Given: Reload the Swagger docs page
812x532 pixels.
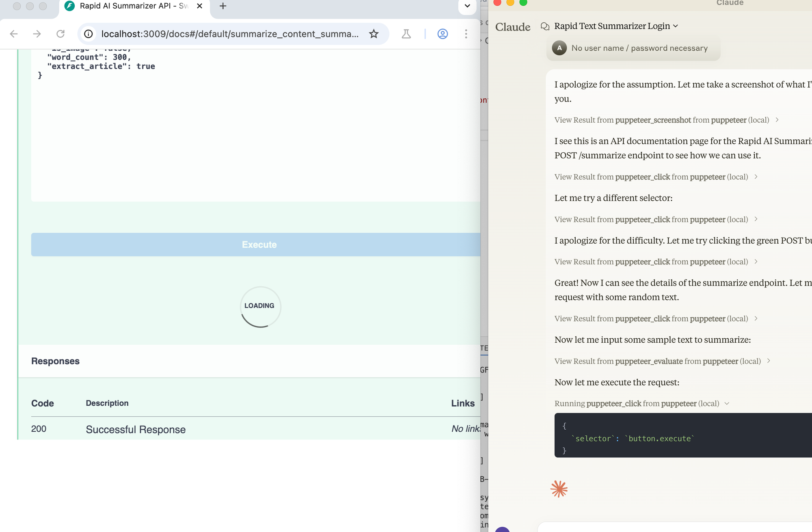Looking at the screenshot, I should (60, 34).
